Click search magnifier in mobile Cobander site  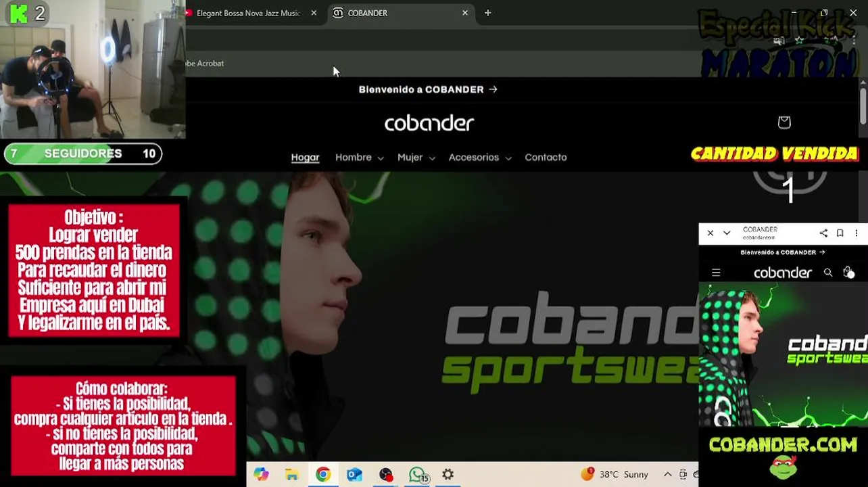pyautogui.click(x=828, y=273)
